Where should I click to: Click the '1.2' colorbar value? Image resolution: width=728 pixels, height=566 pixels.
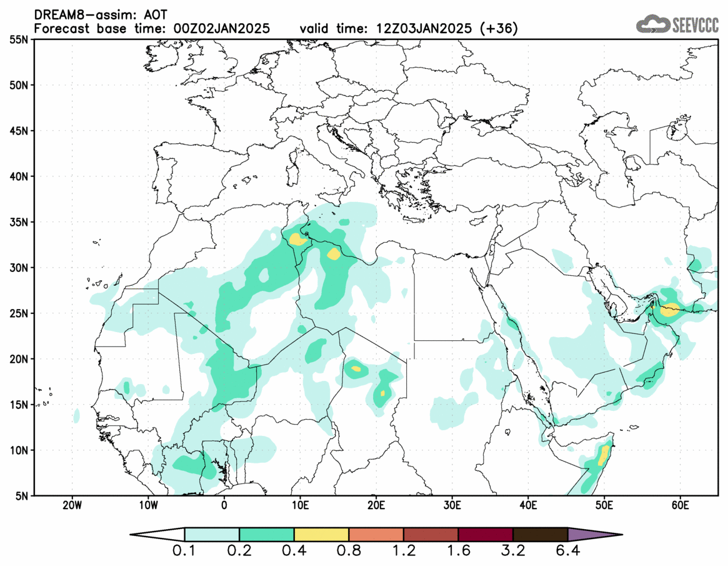[404, 551]
